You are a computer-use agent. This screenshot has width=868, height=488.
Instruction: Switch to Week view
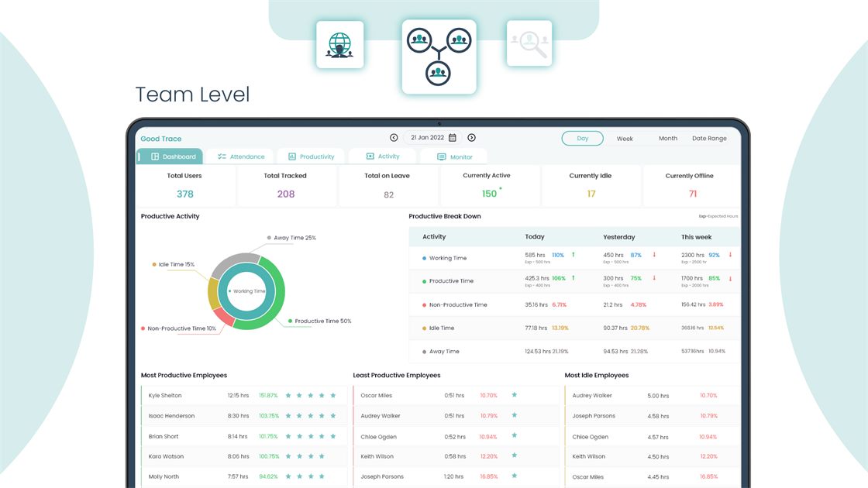tap(625, 139)
